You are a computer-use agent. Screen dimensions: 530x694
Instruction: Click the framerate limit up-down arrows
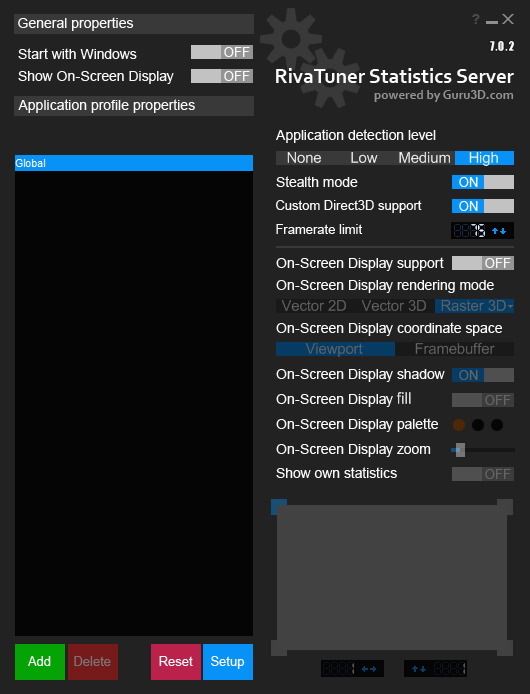coord(499,231)
